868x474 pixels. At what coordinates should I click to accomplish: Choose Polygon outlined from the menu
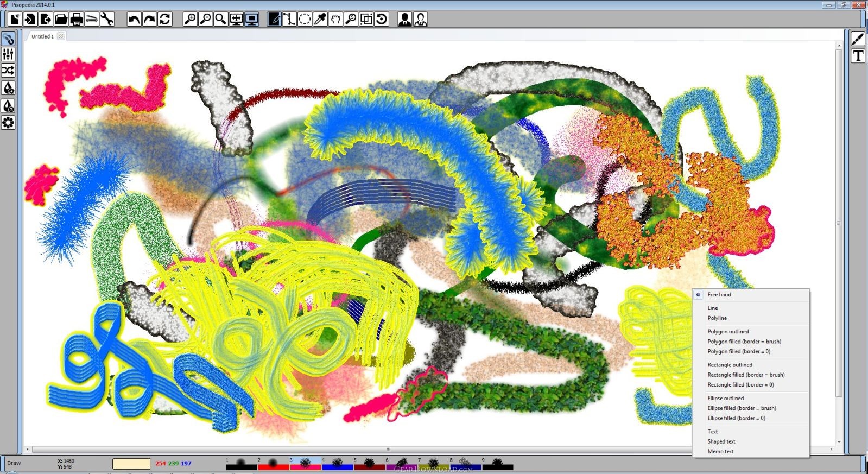pyautogui.click(x=728, y=332)
